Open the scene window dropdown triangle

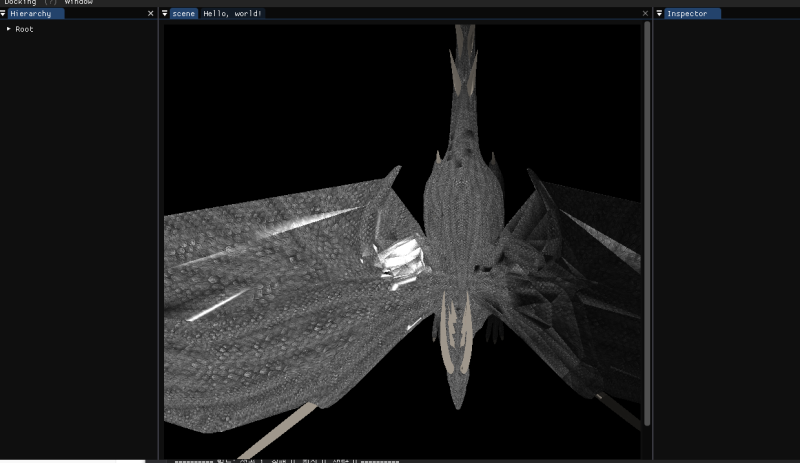[165, 14]
